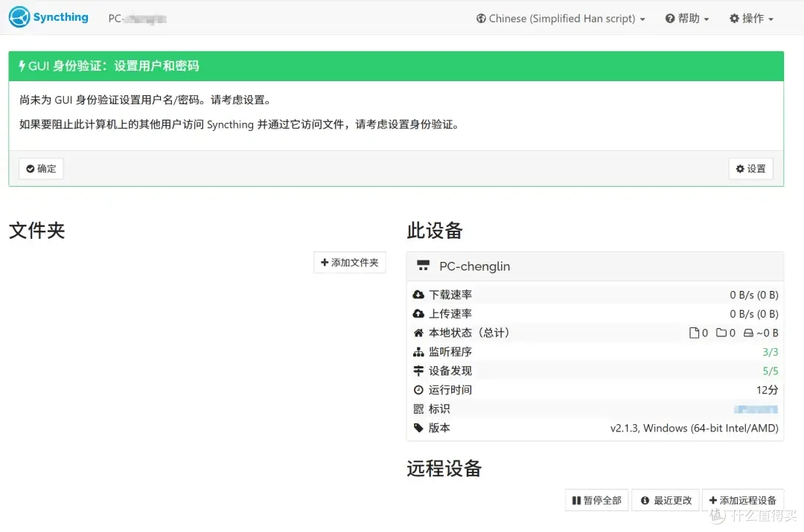Click the plus icon in 添加文件夹 button
The height and width of the screenshot is (532, 804).
[x=324, y=263]
